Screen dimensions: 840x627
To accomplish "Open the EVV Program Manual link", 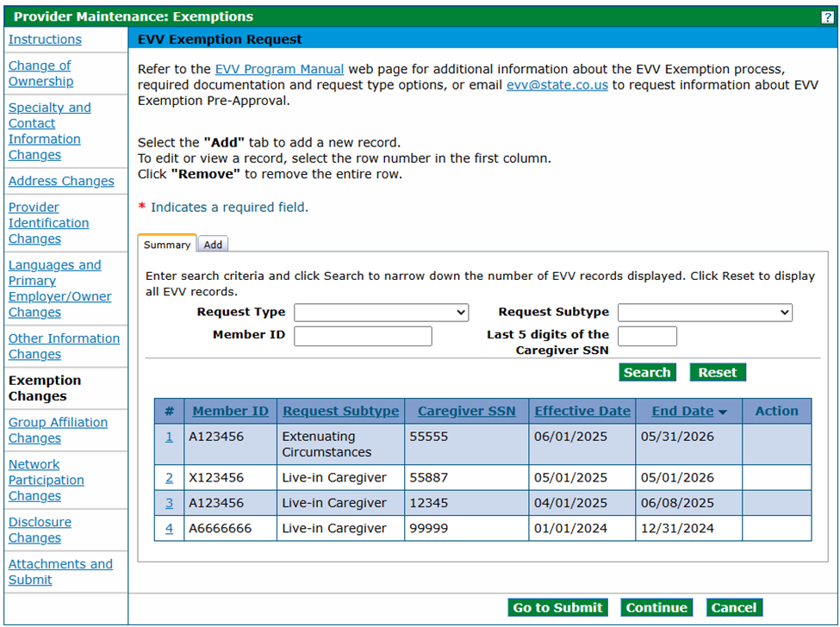I will 279,69.
